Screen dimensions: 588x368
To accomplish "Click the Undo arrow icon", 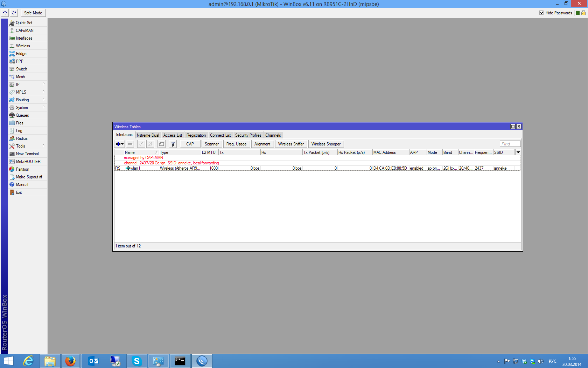I will tap(5, 13).
